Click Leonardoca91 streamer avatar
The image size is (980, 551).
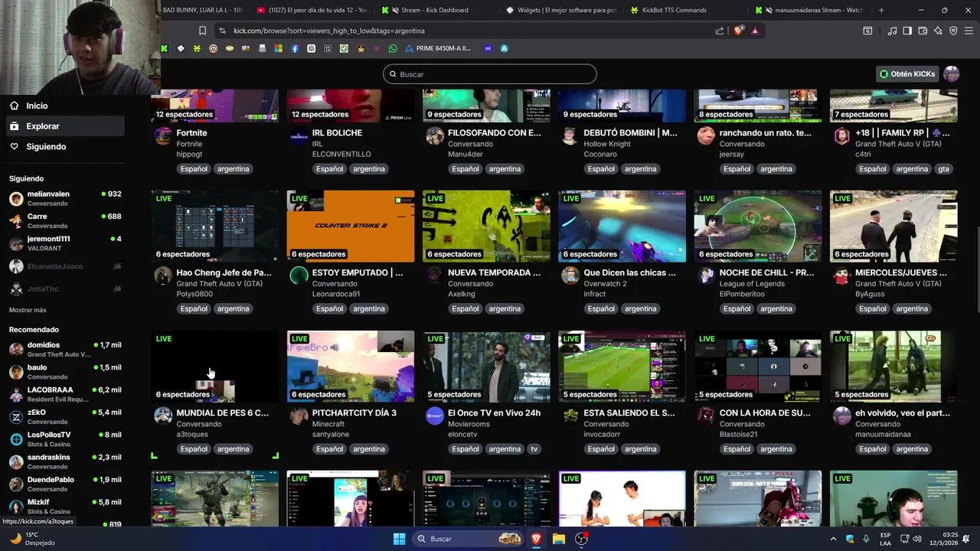point(299,275)
